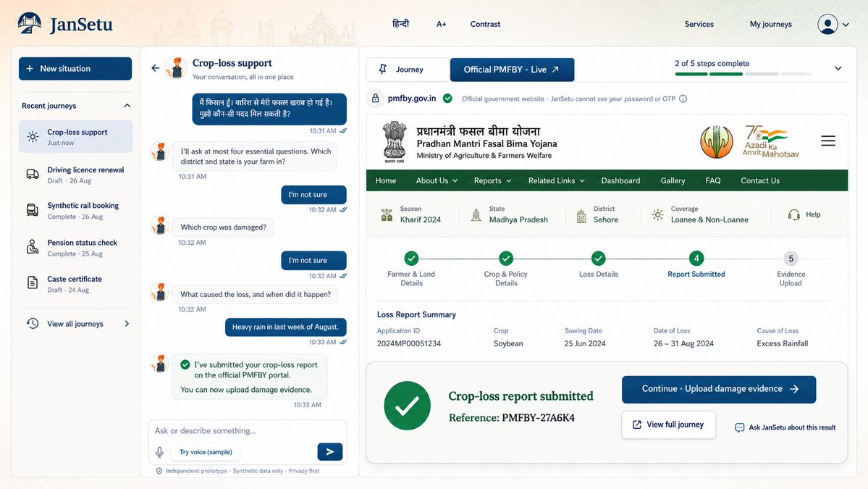868x489 pixels.
Task: Switch language to Hindi
Action: pyautogui.click(x=401, y=24)
